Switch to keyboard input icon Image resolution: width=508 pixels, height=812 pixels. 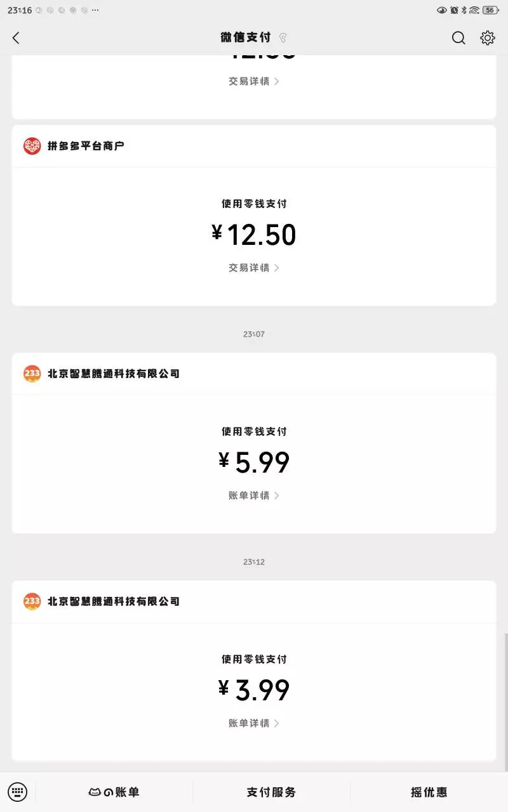tap(18, 792)
